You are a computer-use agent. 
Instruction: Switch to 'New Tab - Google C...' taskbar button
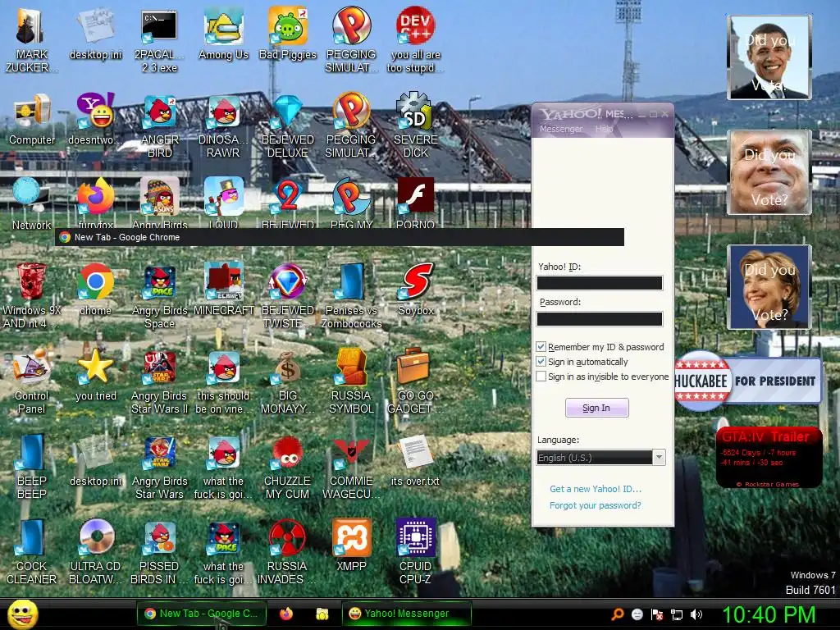click(x=202, y=614)
